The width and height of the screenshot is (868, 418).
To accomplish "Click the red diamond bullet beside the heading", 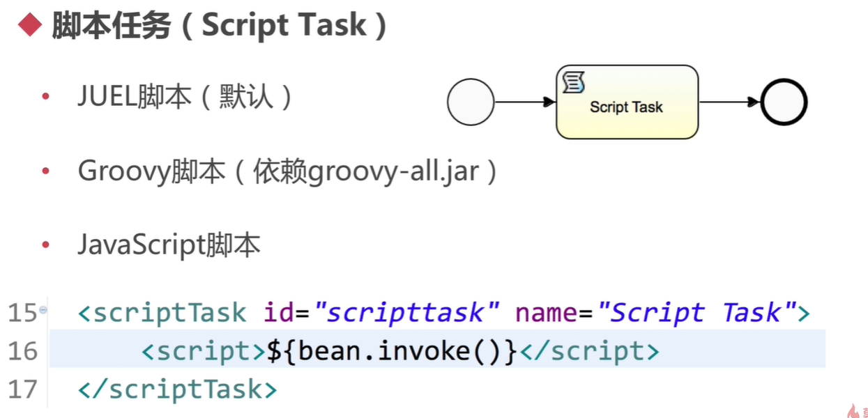I will click(30, 26).
